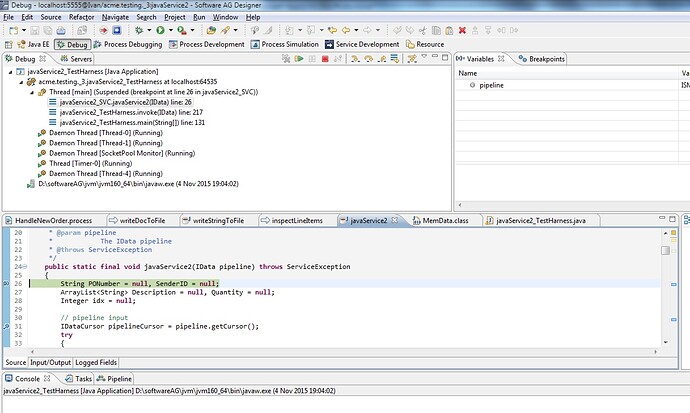The width and height of the screenshot is (690, 413).
Task: Click the New wizard toolbar icon
Action: [14, 30]
